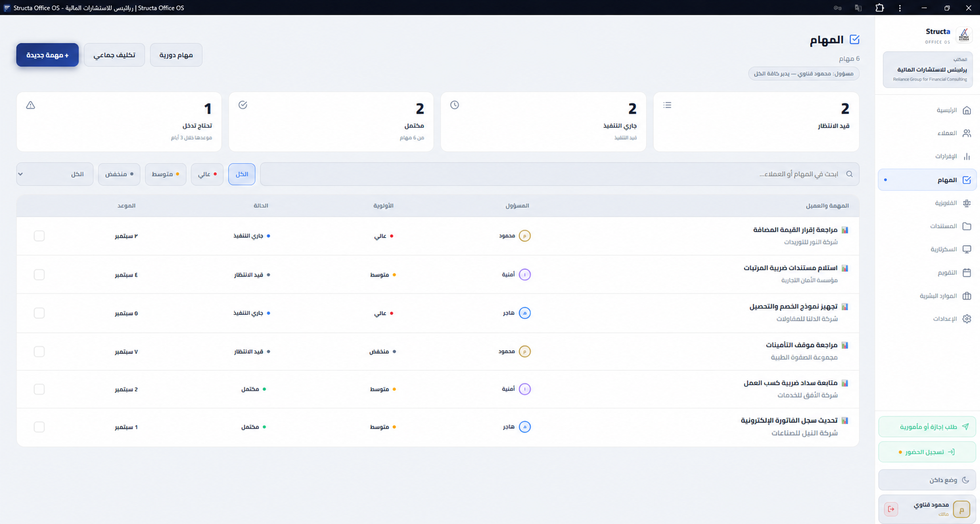The width and height of the screenshot is (980, 524).
Task: Click the الإقرارات bar chart icon
Action: (967, 157)
